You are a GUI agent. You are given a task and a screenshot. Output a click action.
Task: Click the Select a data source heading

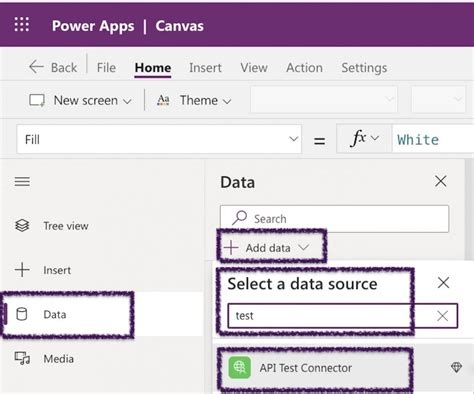302,284
